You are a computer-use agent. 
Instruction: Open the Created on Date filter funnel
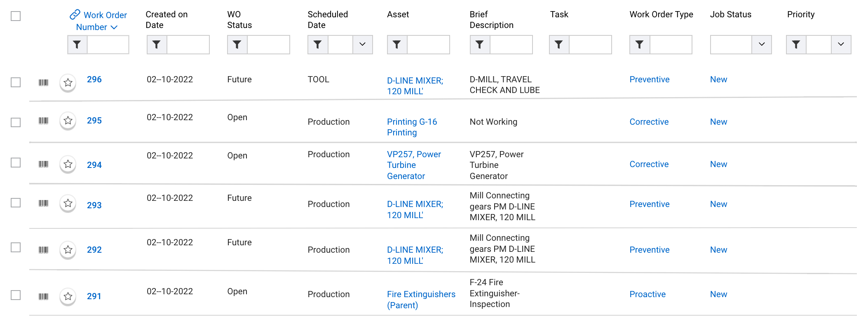click(x=156, y=44)
